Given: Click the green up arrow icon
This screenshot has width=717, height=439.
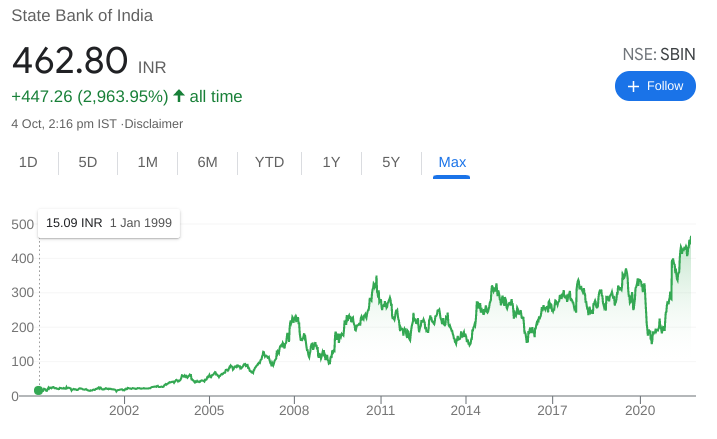Looking at the screenshot, I should click(179, 96).
